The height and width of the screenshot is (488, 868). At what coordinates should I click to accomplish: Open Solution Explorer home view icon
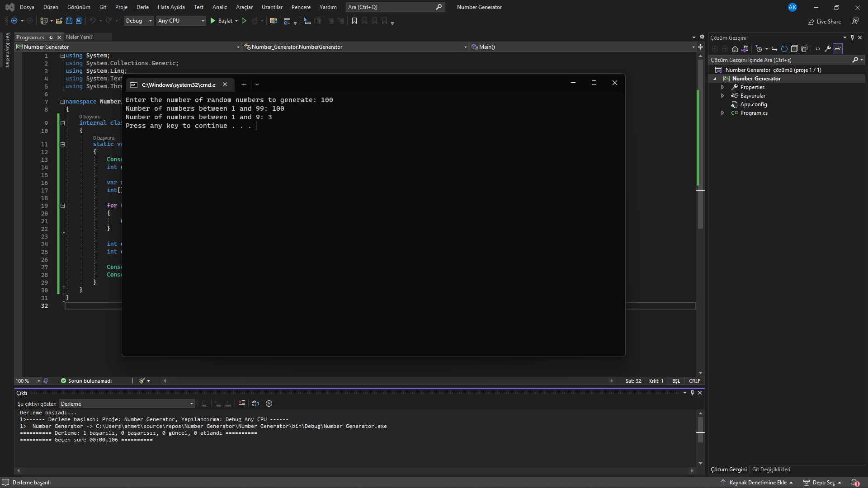(735, 49)
